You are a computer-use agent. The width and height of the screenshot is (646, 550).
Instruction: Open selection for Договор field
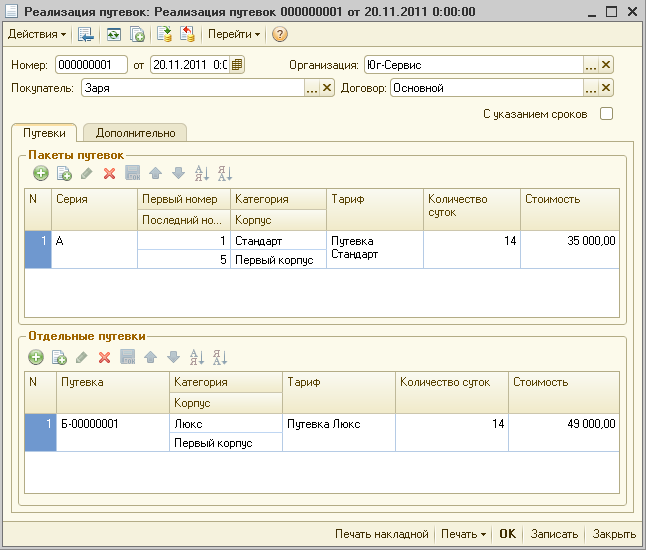(x=591, y=88)
